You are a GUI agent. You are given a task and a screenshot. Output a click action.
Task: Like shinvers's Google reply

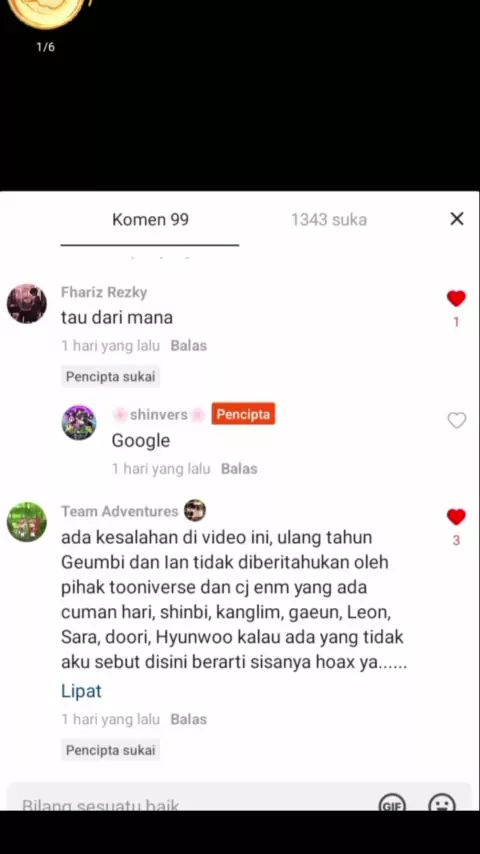click(x=457, y=420)
